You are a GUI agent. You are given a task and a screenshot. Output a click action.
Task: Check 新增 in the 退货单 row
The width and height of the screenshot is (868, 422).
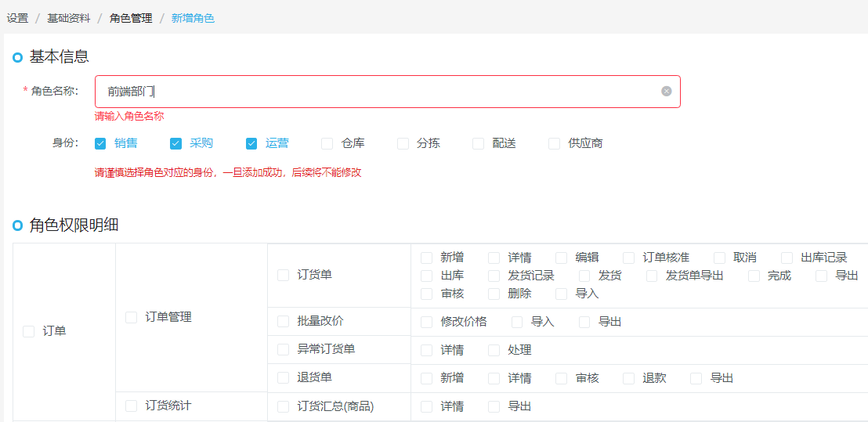pos(427,378)
